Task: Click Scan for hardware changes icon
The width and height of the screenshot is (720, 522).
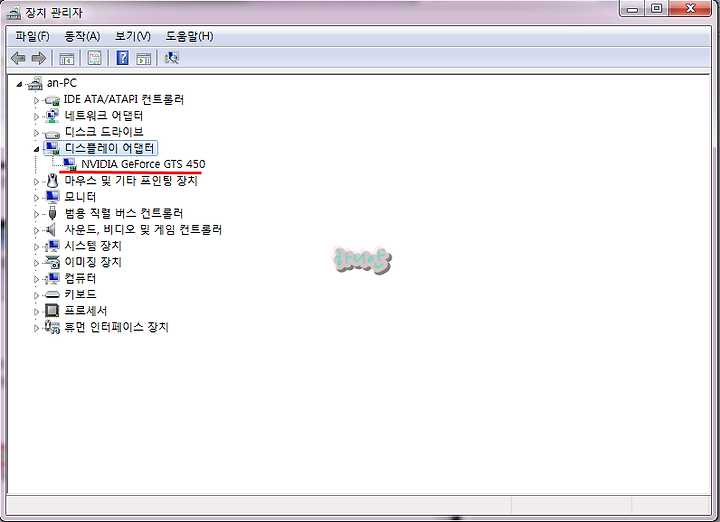Action: 172,58
